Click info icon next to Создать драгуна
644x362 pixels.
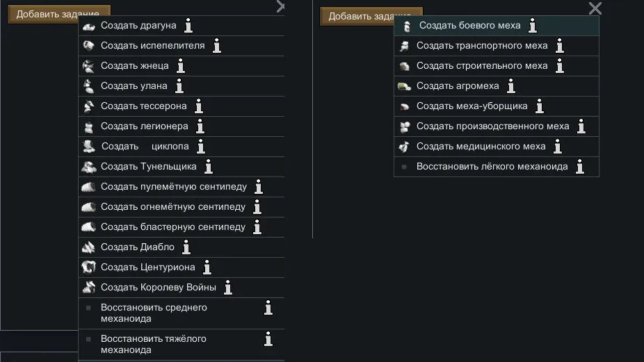[x=188, y=26]
